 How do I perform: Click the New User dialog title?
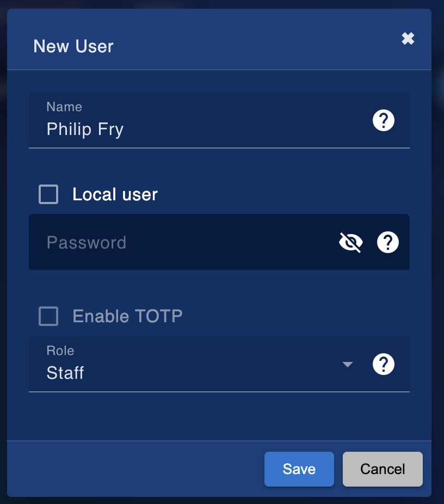(73, 46)
